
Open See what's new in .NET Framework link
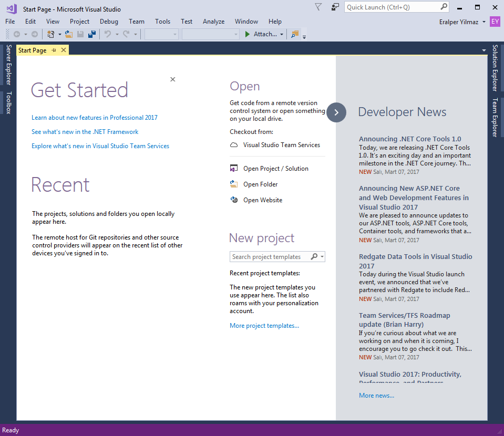(85, 132)
